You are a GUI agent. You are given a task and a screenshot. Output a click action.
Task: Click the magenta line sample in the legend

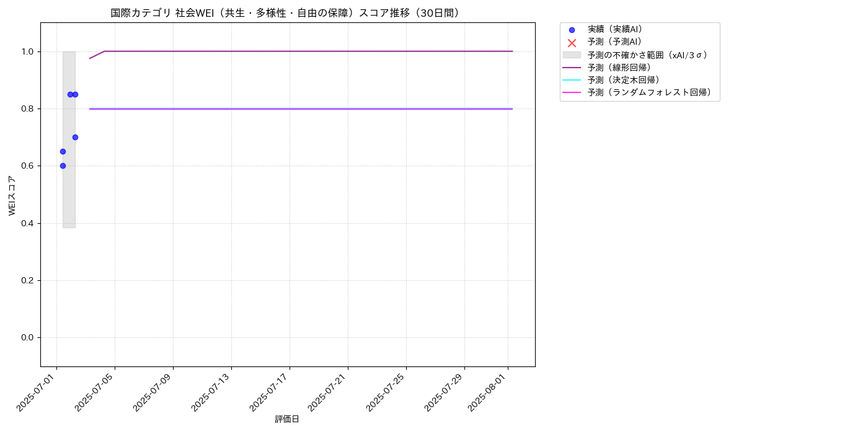[572, 92]
